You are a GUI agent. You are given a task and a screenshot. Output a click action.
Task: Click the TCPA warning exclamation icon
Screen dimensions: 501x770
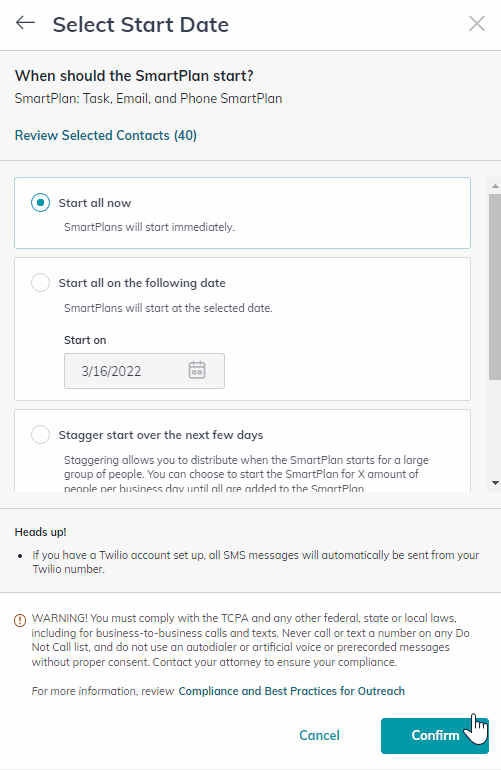20,620
